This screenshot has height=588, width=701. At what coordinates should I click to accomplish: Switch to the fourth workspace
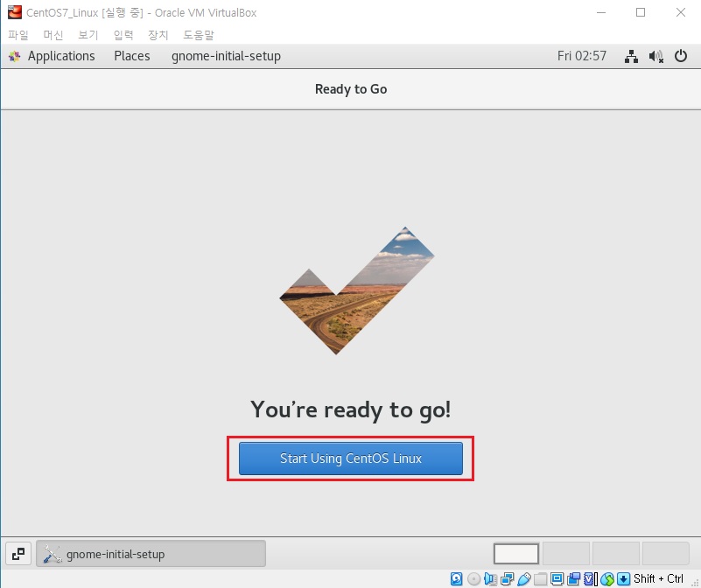(666, 554)
